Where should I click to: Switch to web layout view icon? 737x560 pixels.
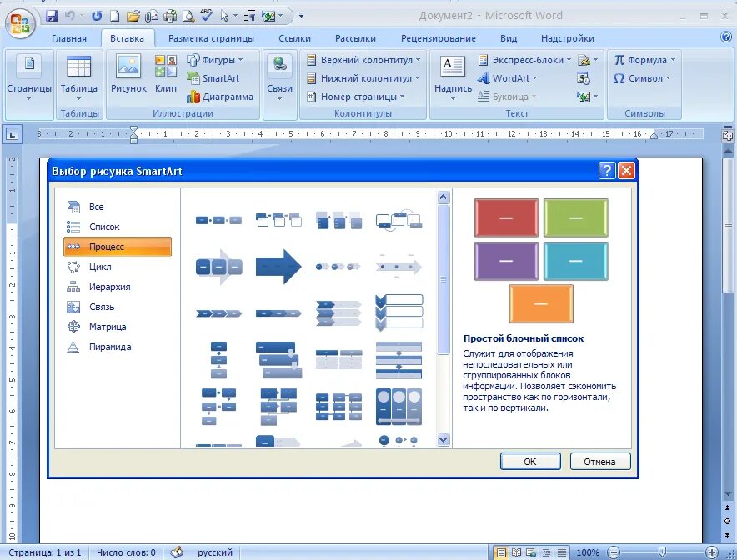(x=531, y=552)
